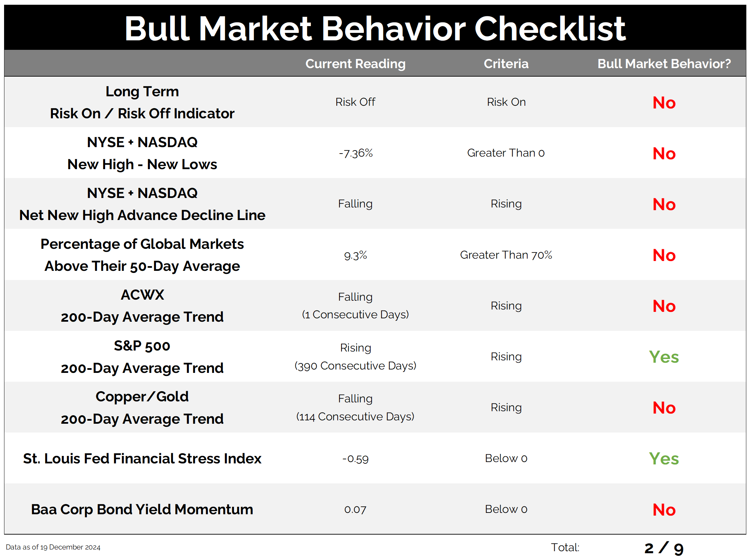
Task: Click the -0.59 stress index value
Action: pos(355,459)
